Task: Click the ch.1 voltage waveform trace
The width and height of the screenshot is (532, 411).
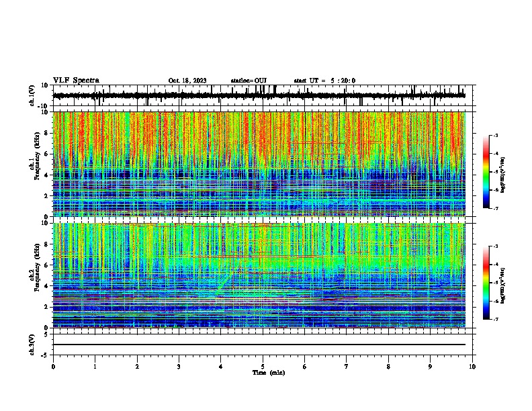Action: (259, 95)
